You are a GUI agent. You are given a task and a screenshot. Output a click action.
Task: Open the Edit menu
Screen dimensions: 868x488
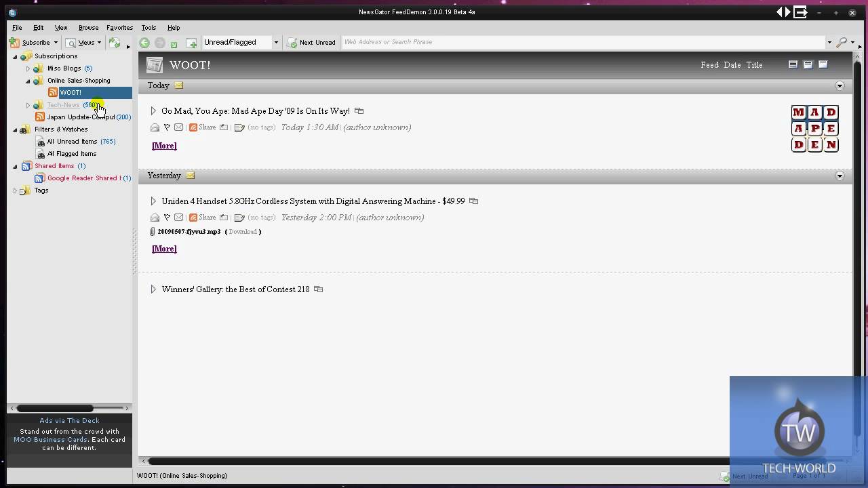click(x=38, y=28)
